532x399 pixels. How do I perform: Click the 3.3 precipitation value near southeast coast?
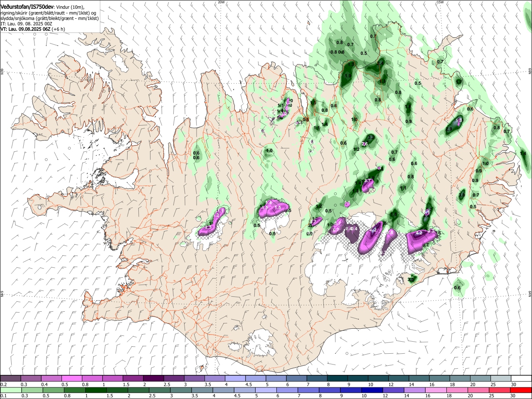pyautogui.click(x=411, y=280)
